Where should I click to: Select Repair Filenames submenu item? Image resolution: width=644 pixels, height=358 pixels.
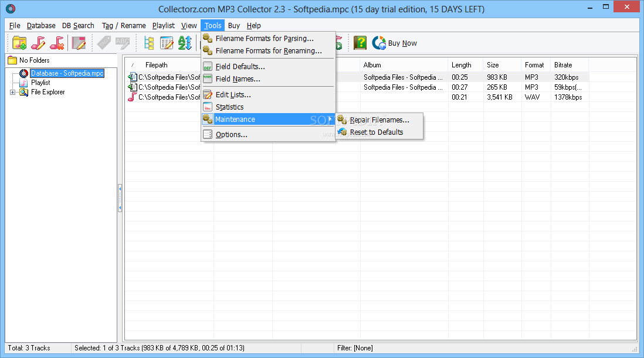[x=379, y=120]
